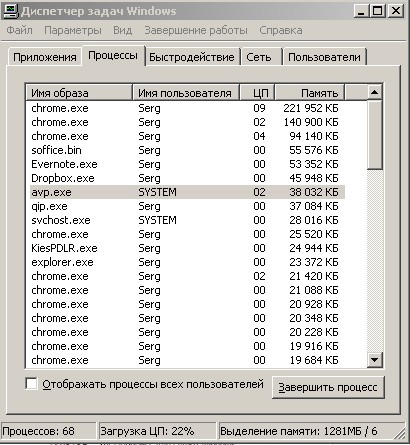The width and height of the screenshot is (410, 445).
Task: Click memory value 28 016 КБ
Action: pyautogui.click(x=314, y=220)
